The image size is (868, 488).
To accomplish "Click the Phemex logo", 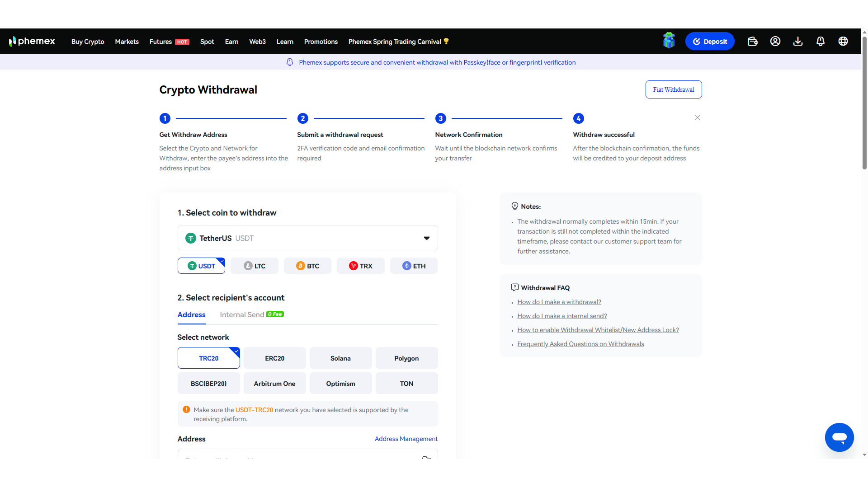I will click(32, 41).
